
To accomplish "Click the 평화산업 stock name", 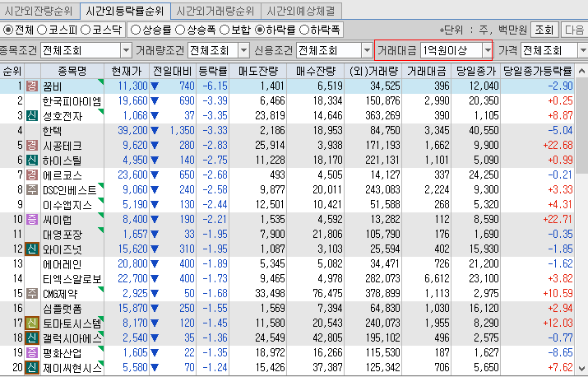I will pyautogui.click(x=63, y=353).
